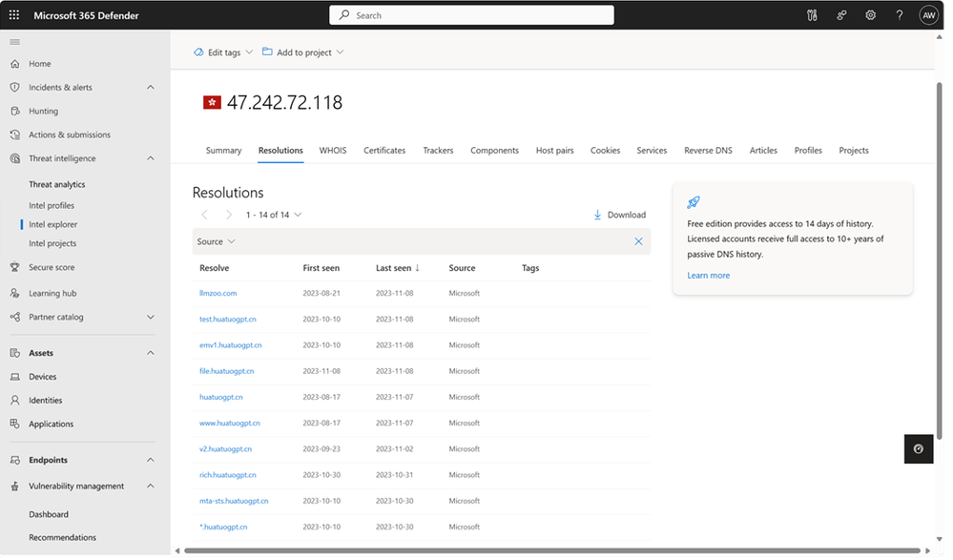The image size is (953, 560).
Task: Sort by the First seen column header
Action: tap(321, 268)
